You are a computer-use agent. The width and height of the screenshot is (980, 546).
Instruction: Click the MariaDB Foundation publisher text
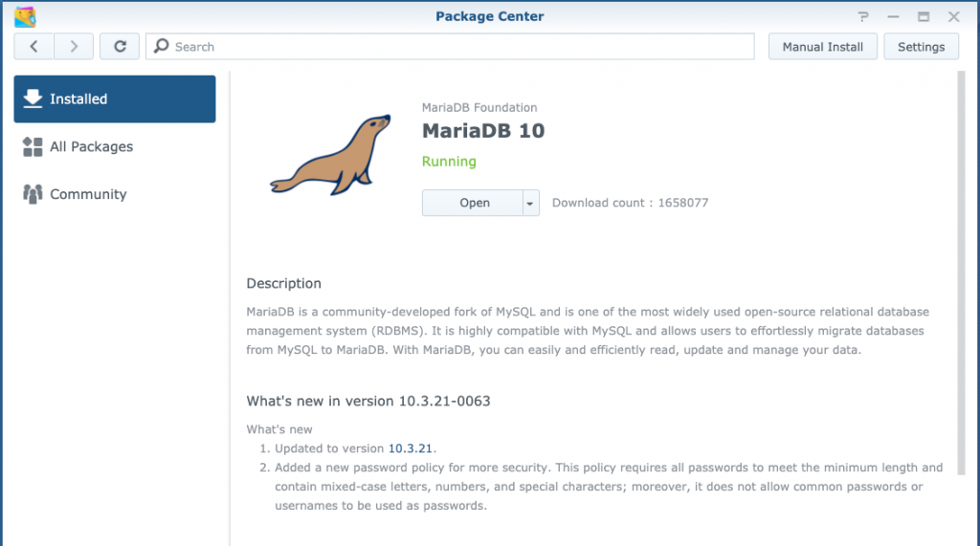coord(479,107)
